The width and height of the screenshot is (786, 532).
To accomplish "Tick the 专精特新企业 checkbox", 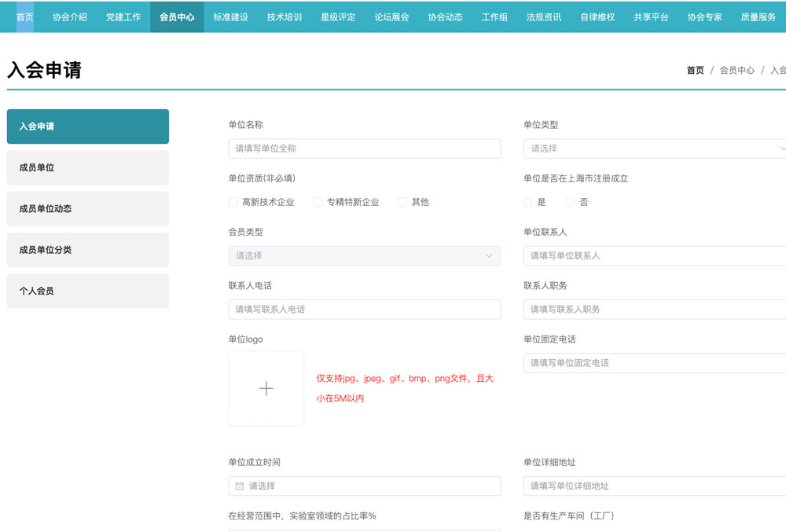I will click(x=318, y=202).
